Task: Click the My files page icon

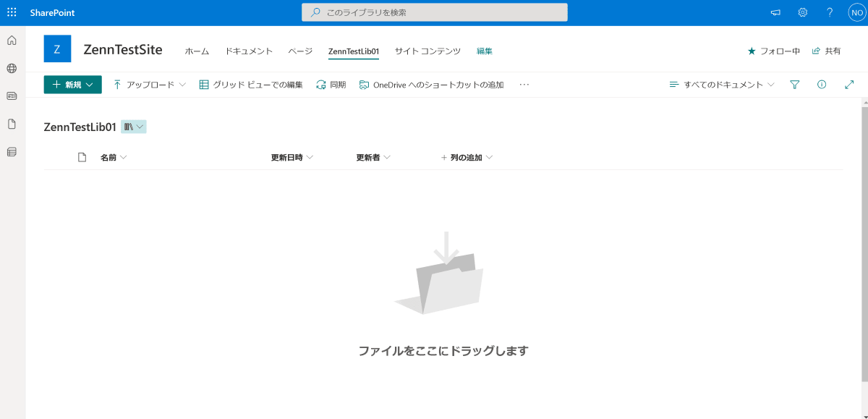Action: pos(12,124)
